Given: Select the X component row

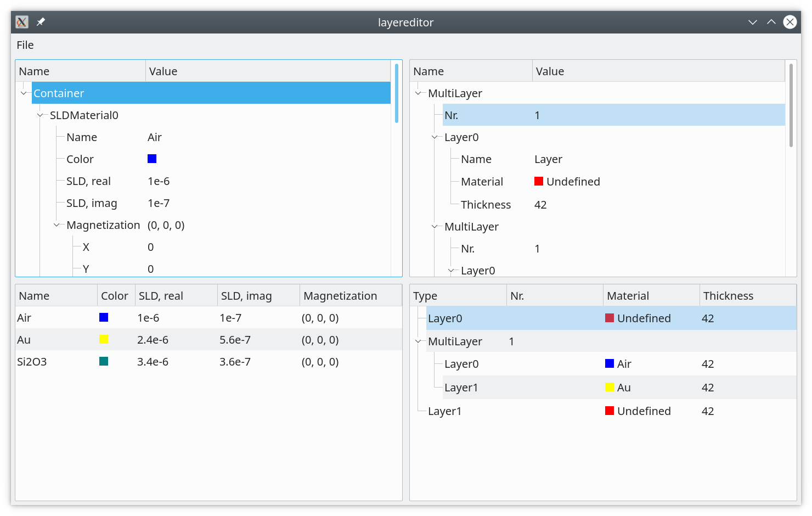Looking at the screenshot, I should [236, 247].
